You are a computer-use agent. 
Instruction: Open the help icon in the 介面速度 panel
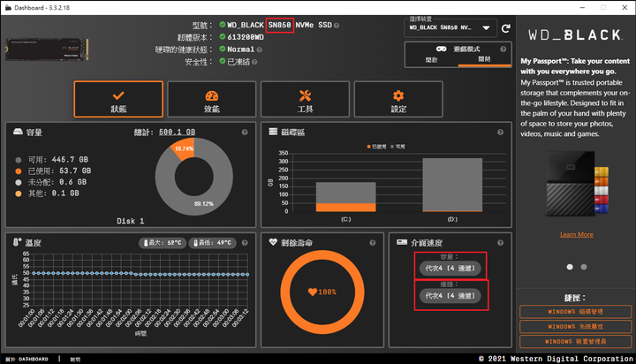pos(500,243)
